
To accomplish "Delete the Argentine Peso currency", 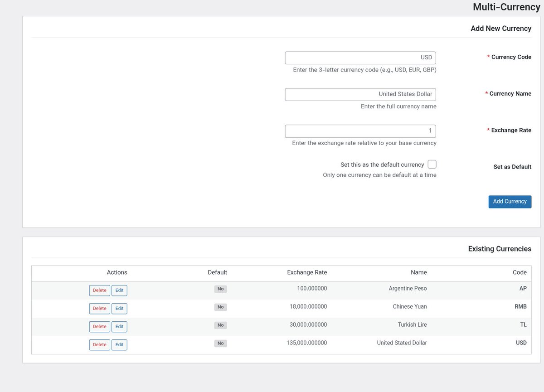I will (x=99, y=290).
